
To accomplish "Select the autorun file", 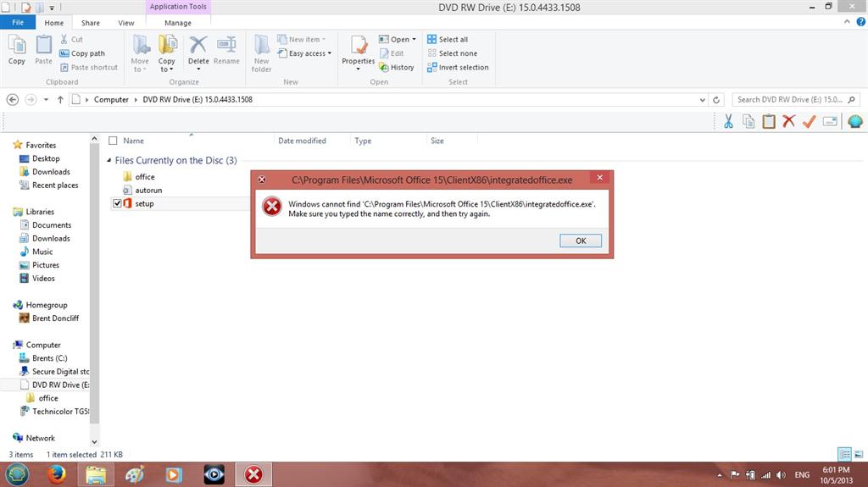I will point(148,190).
